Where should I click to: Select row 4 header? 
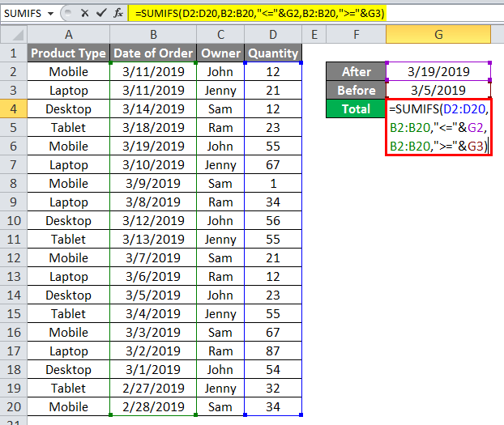tap(14, 109)
